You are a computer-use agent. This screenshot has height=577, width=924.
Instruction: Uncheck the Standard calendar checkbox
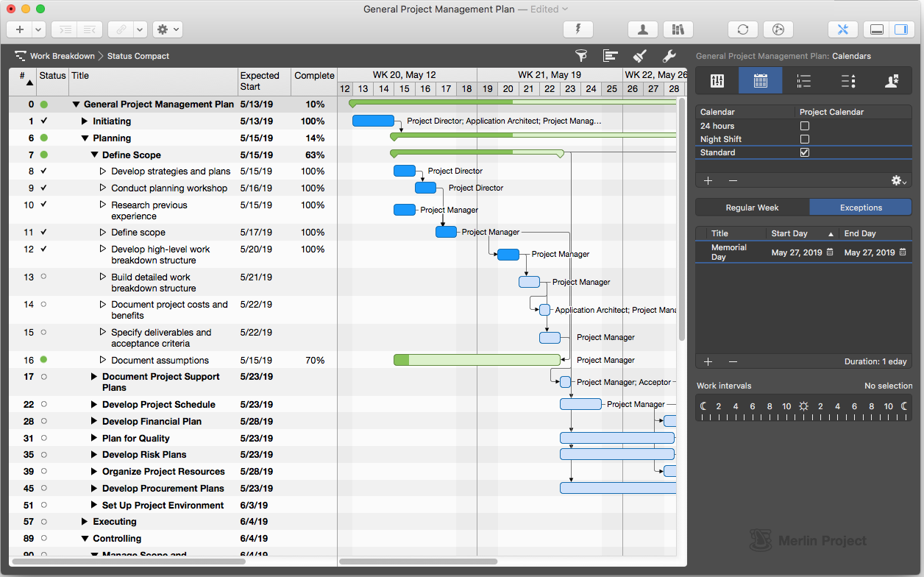coord(805,153)
